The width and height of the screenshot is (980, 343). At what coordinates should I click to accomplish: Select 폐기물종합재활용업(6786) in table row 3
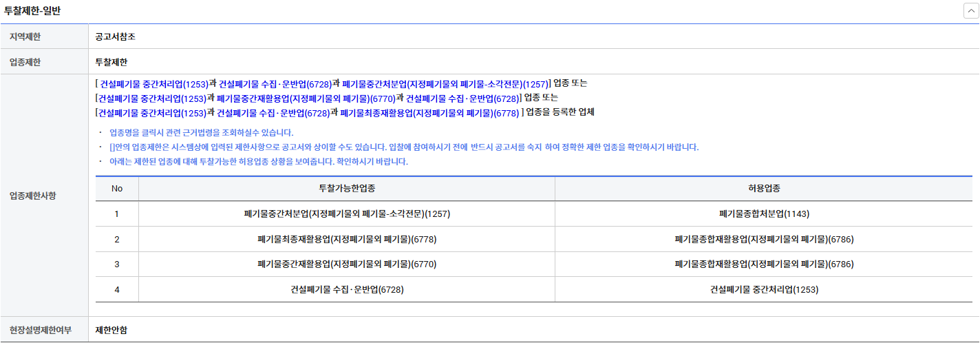tap(764, 264)
